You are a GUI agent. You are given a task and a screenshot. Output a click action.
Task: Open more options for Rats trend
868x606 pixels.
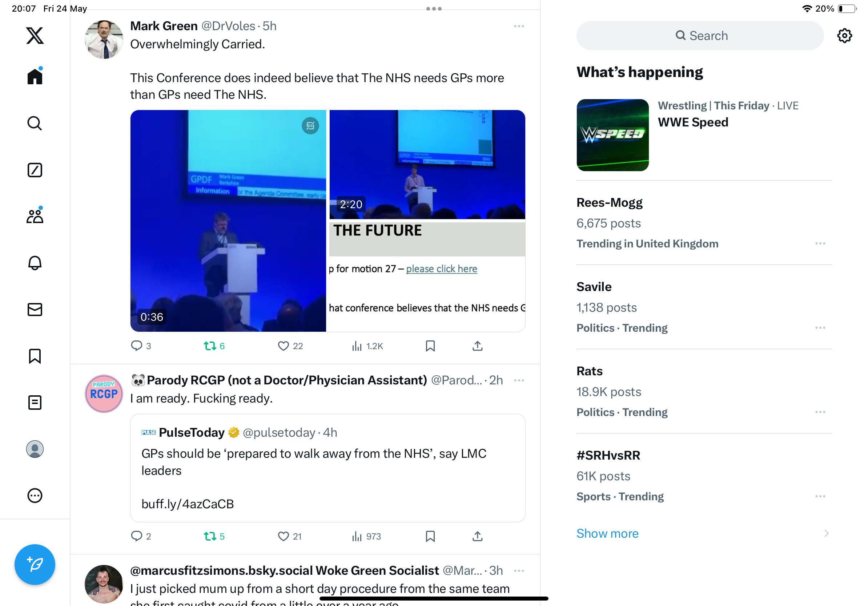[x=820, y=412]
